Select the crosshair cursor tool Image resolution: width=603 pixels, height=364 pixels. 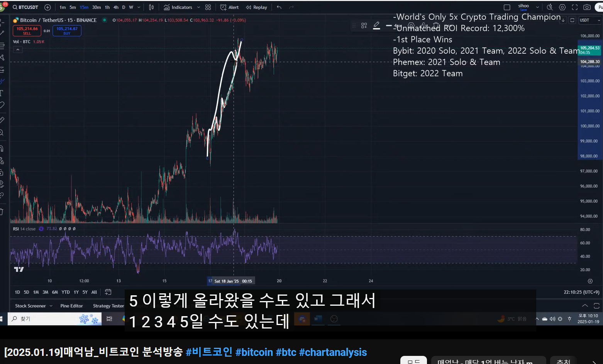click(x=2, y=23)
